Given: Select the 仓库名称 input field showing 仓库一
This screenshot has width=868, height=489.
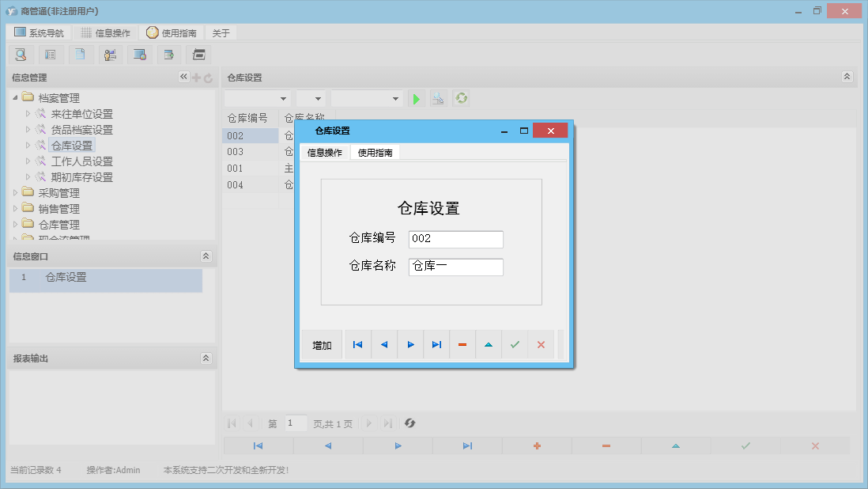Looking at the screenshot, I should (455, 267).
